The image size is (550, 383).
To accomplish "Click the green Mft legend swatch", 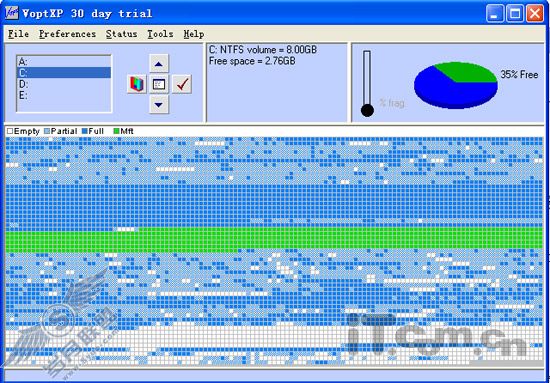I will click(116, 132).
